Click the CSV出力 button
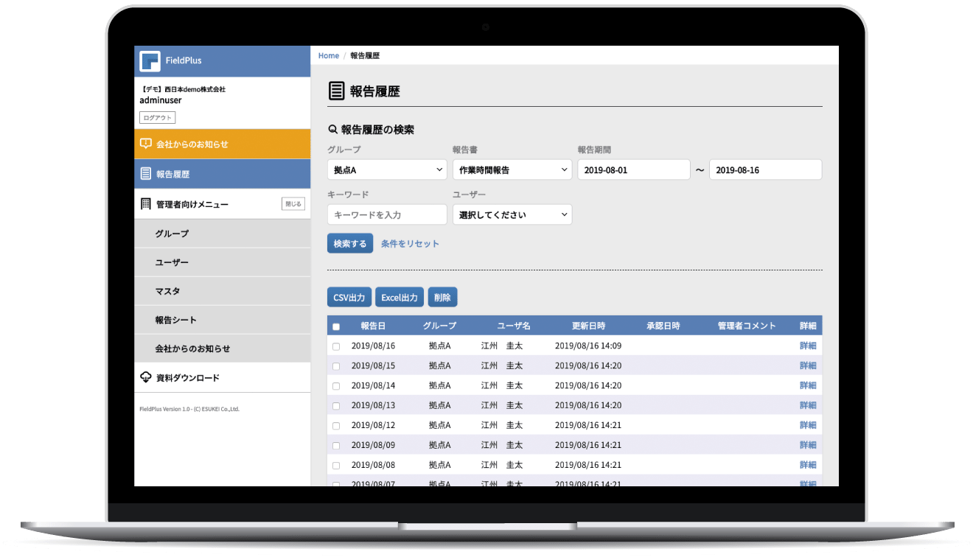The image size is (973, 560). click(x=349, y=297)
